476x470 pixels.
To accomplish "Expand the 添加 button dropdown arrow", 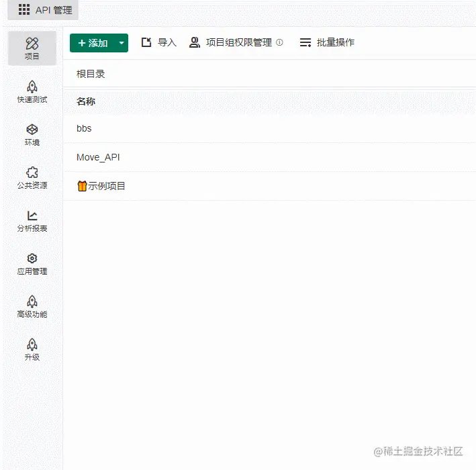I will pos(122,43).
